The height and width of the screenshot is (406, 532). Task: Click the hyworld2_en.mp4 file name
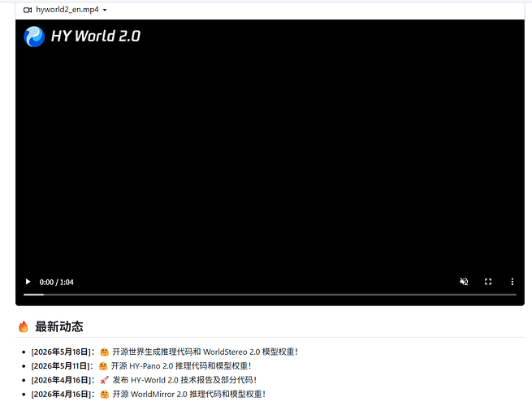(x=67, y=10)
